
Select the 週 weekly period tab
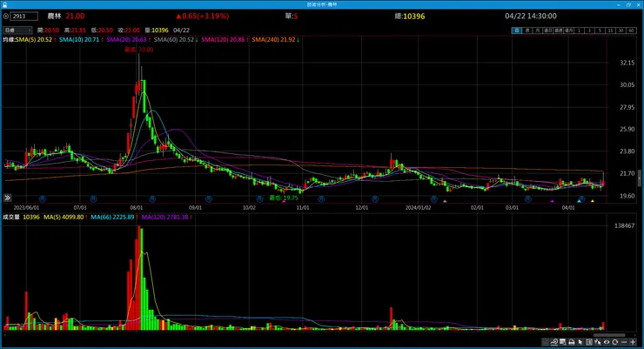click(527, 30)
